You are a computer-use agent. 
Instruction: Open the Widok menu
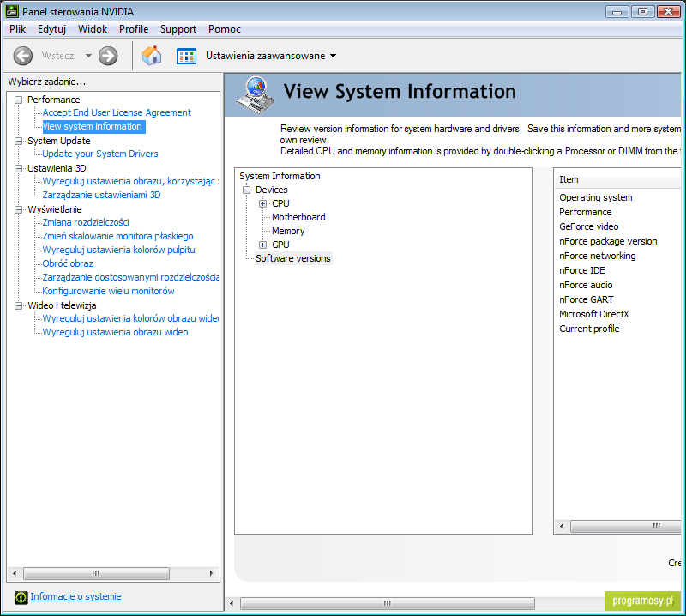point(93,29)
